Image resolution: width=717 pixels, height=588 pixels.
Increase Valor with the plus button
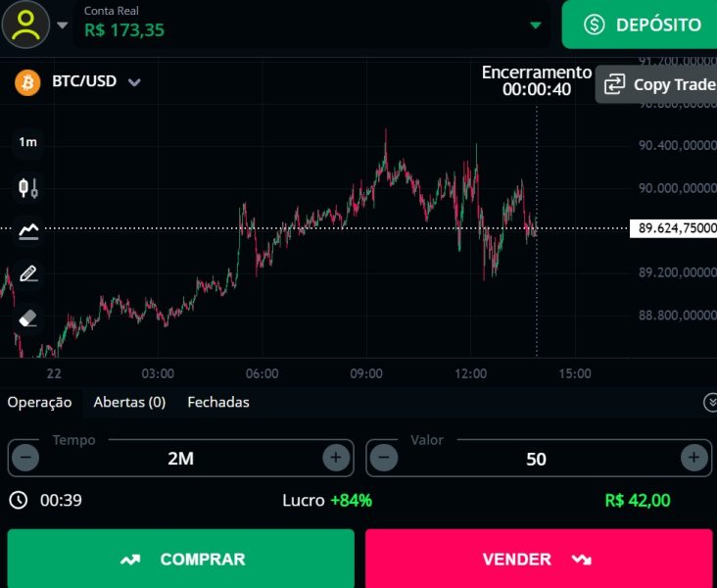(x=694, y=458)
